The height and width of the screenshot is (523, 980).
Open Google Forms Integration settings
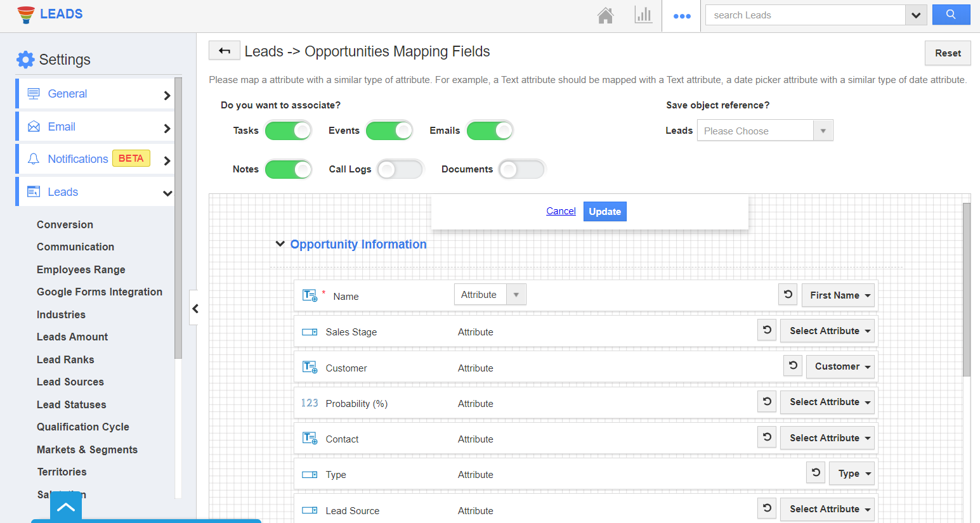point(100,292)
